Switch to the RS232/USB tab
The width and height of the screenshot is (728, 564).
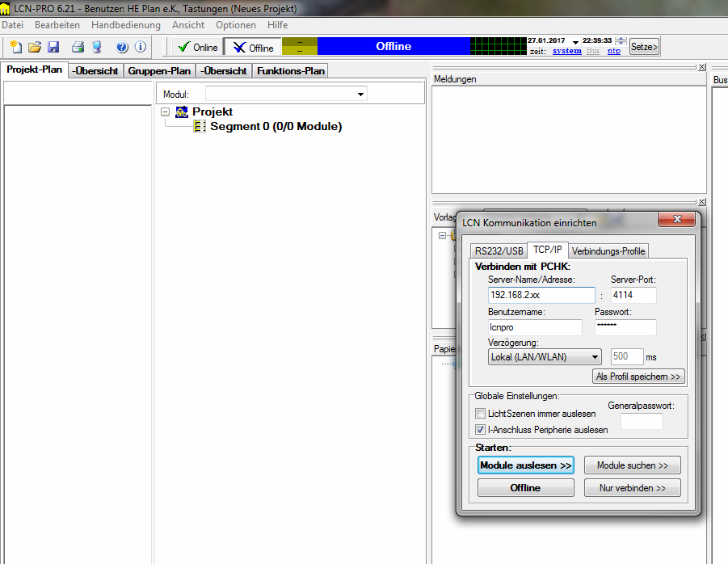[x=499, y=250]
